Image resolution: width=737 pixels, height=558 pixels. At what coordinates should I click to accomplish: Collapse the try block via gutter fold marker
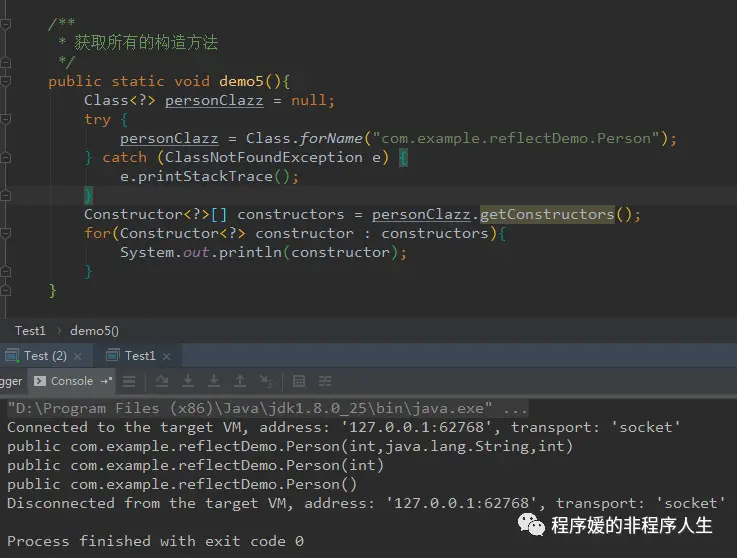pos(6,119)
